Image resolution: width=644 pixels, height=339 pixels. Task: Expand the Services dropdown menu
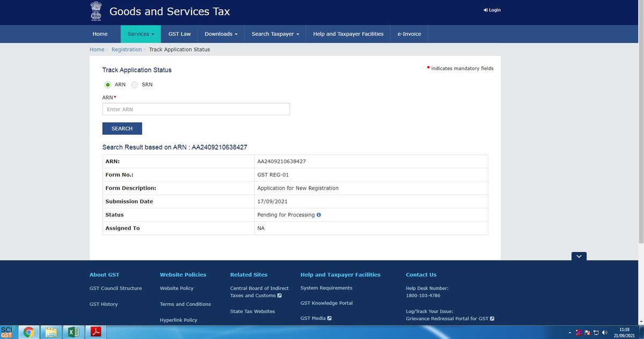click(x=141, y=34)
